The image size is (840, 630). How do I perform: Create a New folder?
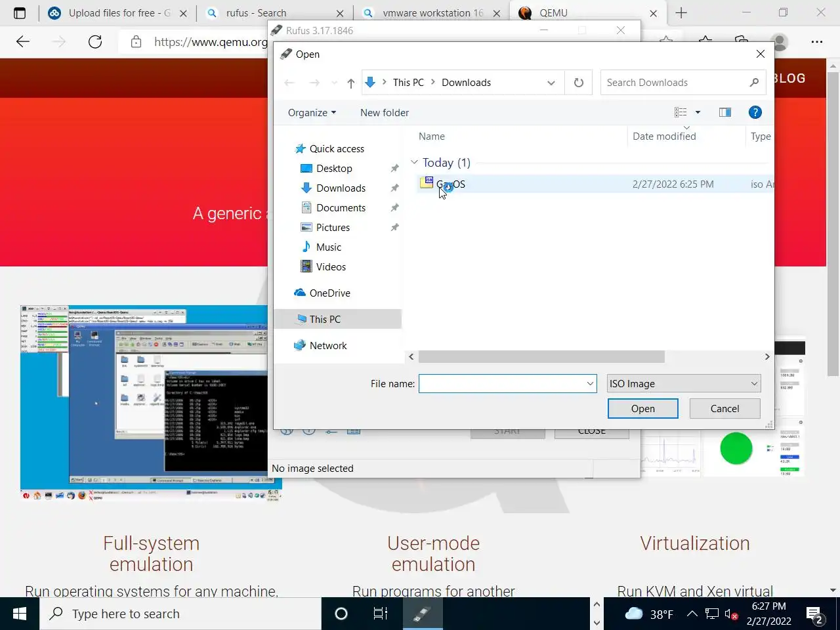click(385, 112)
